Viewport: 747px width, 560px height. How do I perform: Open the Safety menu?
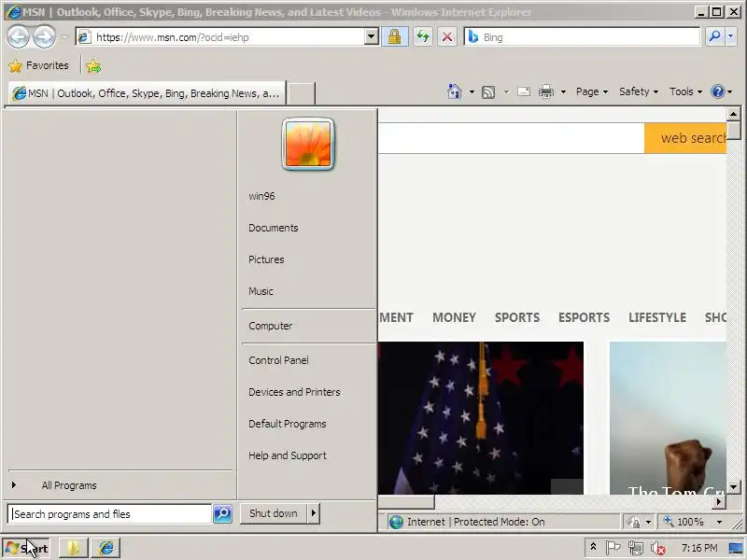pos(639,91)
